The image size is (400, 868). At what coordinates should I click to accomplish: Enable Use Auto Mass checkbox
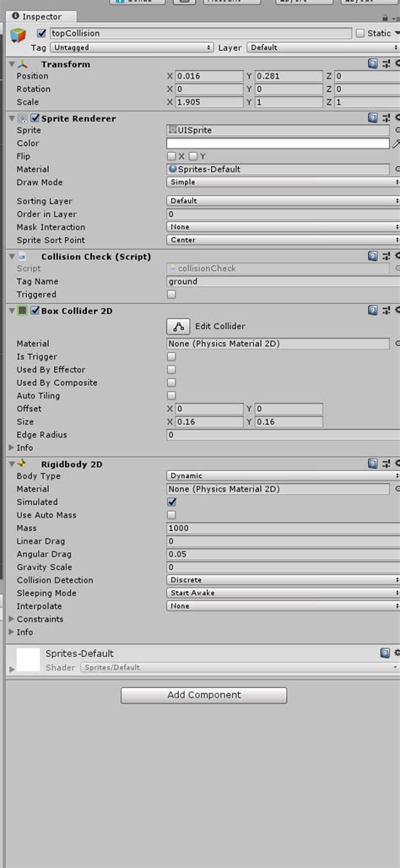(x=171, y=515)
